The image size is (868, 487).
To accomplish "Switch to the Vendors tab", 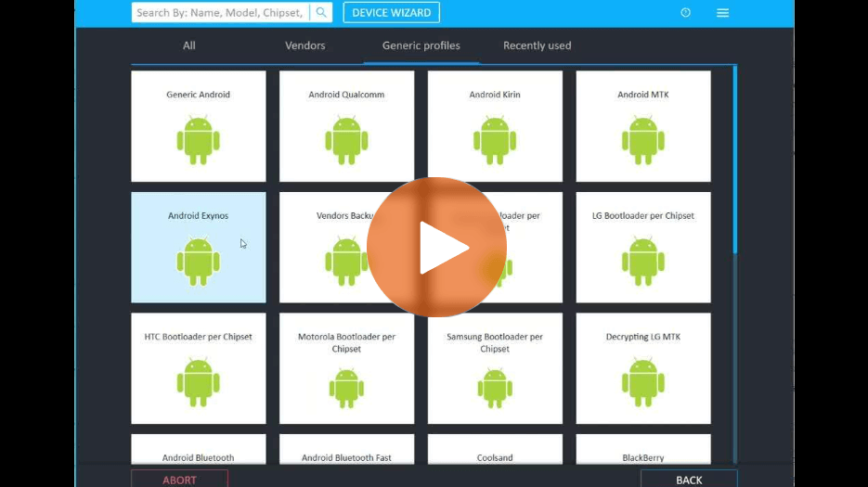I will (x=305, y=45).
